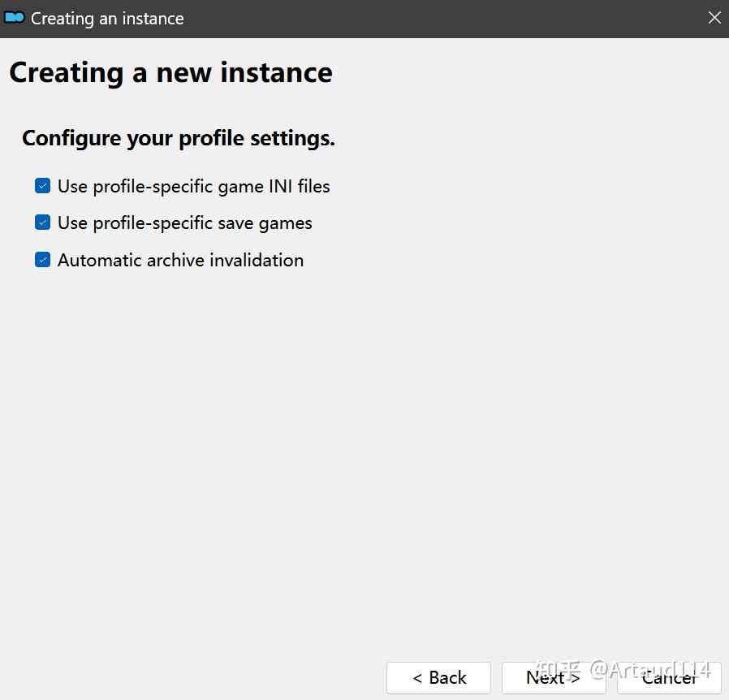Uncheck the profile-specific save games checkbox
The image size is (729, 700).
43,223
